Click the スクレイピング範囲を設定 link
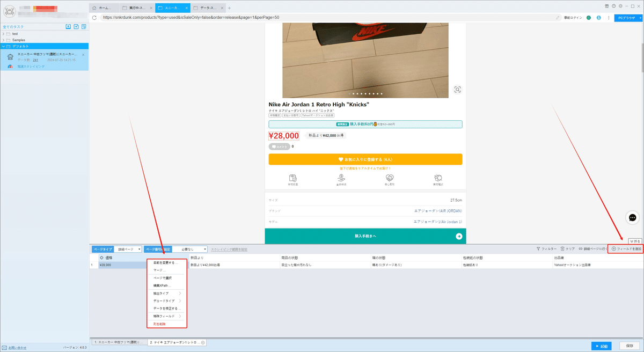644x352 pixels. pos(229,249)
